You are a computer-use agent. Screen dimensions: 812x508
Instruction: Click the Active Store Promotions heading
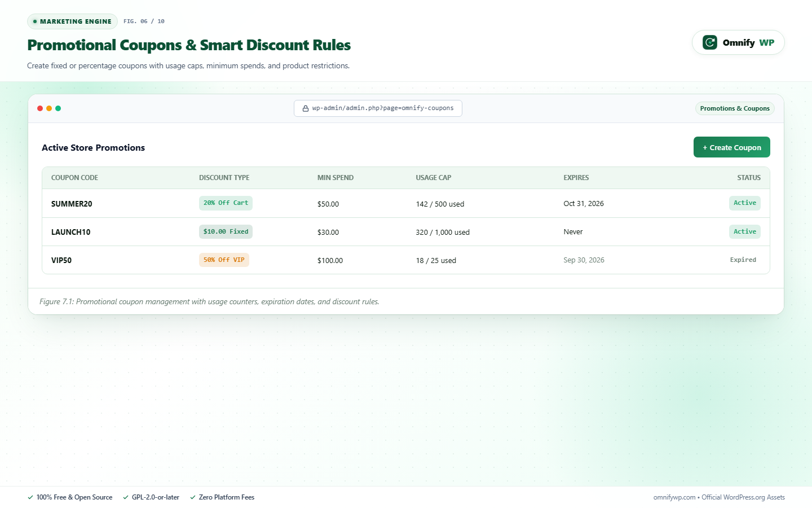[x=93, y=147]
